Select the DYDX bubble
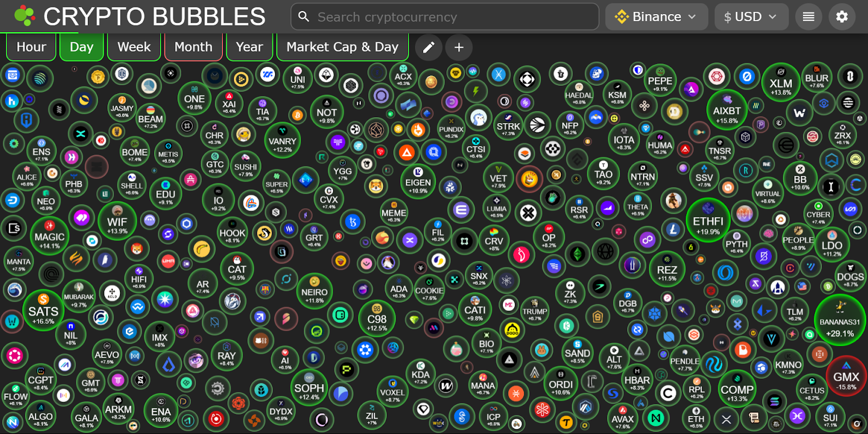The width and height of the screenshot is (868, 434). pyautogui.click(x=281, y=411)
